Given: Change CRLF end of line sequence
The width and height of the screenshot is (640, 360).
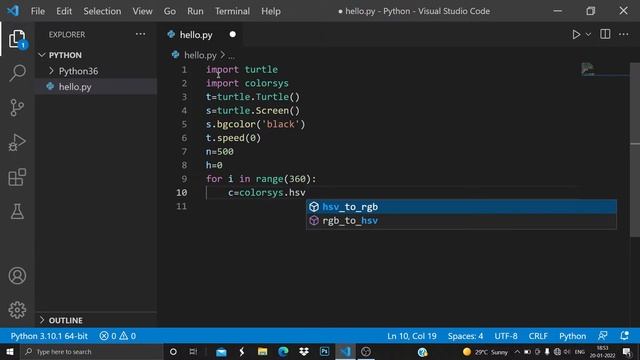Looking at the screenshot, I should pos(538,336).
